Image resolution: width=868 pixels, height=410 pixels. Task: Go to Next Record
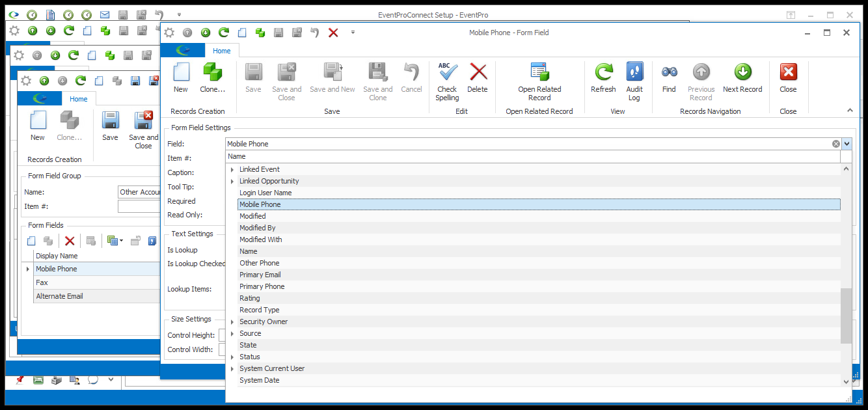pos(742,78)
